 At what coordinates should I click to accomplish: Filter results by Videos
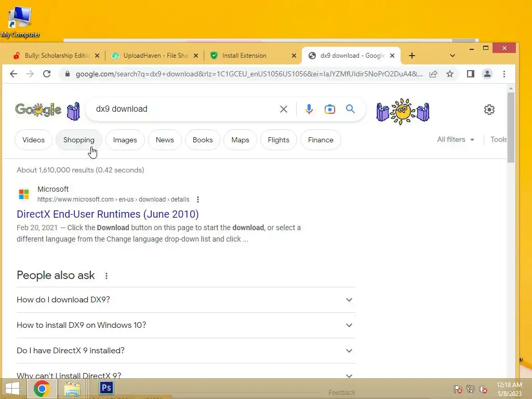[33, 140]
